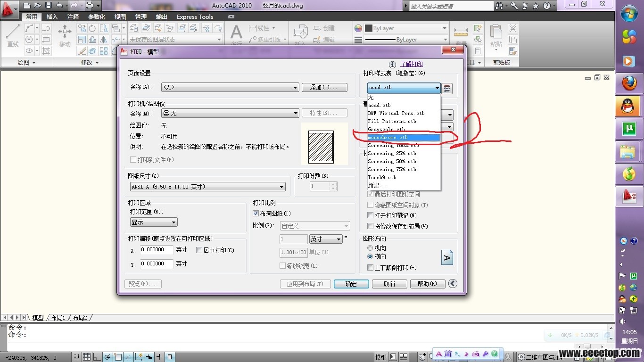Click the Cut scissors icon in Clipboard panel
Viewport: 644px width, 362px height.
coord(513,29)
